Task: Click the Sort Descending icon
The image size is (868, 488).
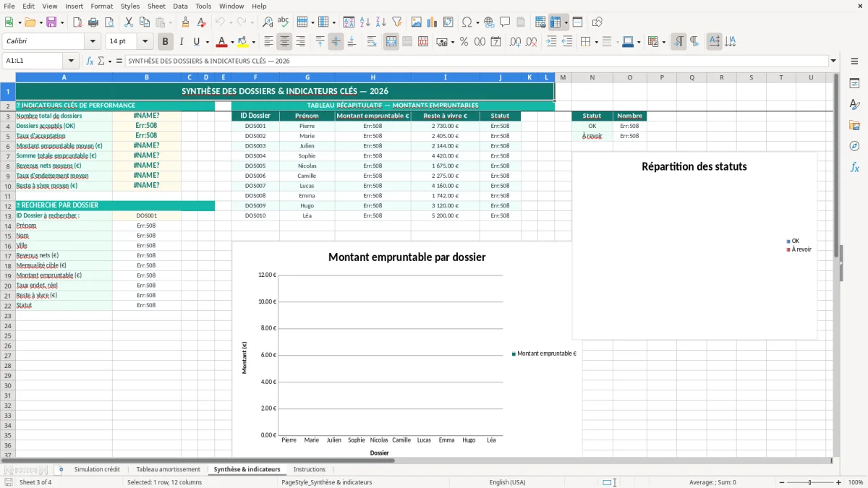Action: pyautogui.click(x=381, y=22)
